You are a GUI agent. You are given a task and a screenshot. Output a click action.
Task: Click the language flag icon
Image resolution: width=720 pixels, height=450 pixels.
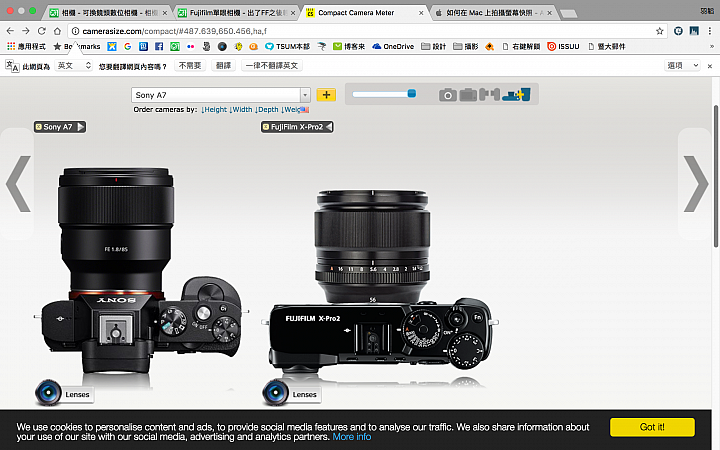pyautogui.click(x=304, y=110)
